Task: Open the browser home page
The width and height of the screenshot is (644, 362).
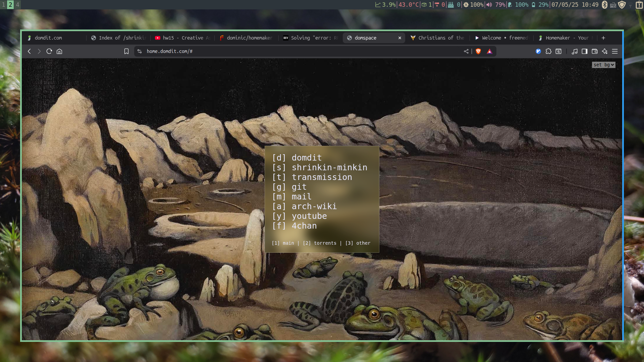Action: click(59, 51)
